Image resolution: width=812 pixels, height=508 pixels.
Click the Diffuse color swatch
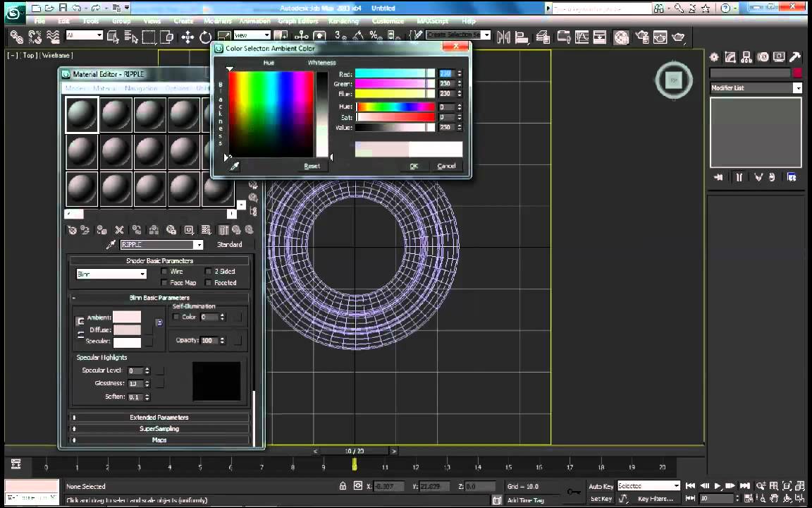127,329
